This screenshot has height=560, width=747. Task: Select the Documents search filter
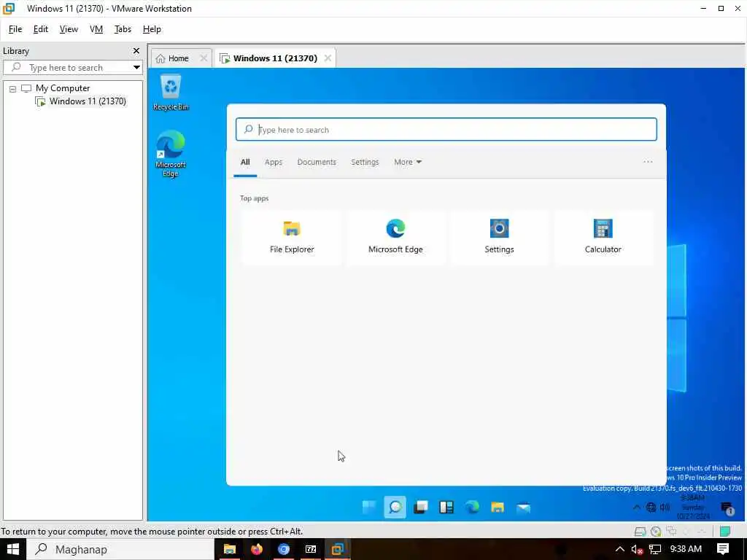317,162
